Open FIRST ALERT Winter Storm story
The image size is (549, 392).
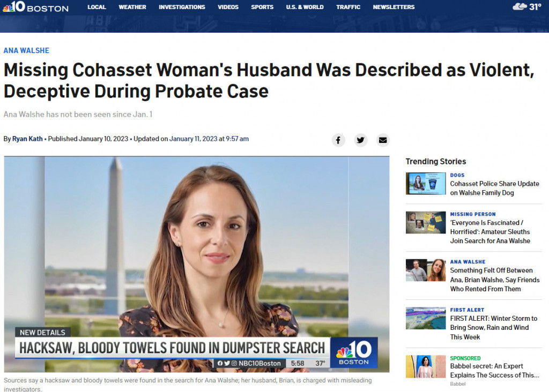493,328
